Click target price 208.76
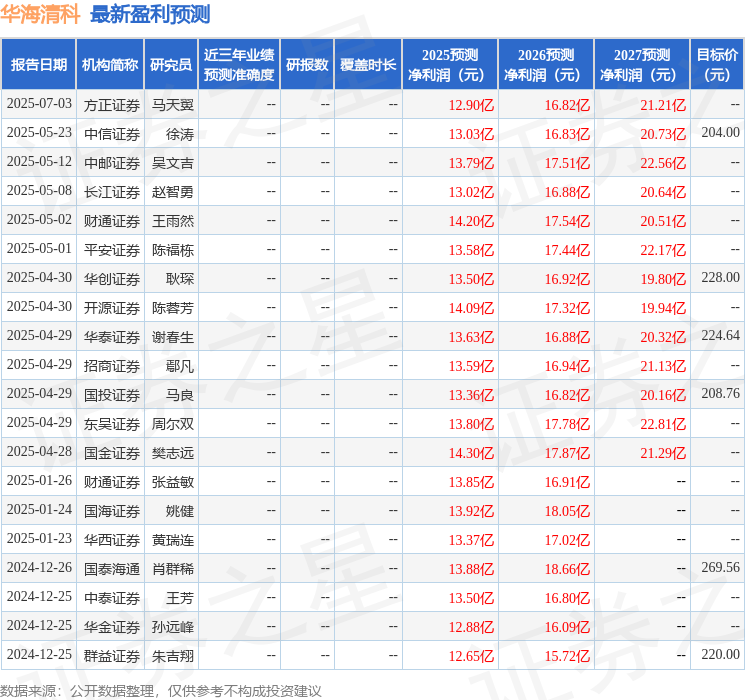Viewport: 745px width, 700px height. [720, 393]
